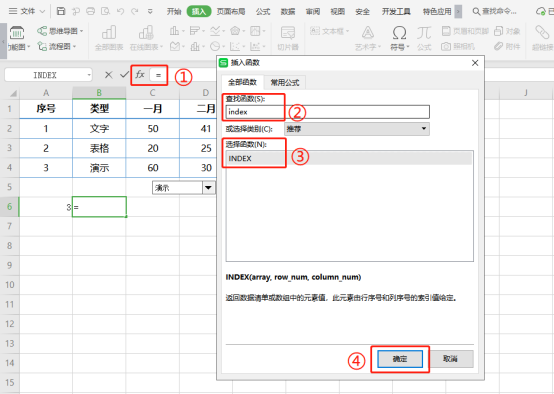Open the 演示 combo box arrow
The width and height of the screenshot is (554, 394).
coord(208,188)
